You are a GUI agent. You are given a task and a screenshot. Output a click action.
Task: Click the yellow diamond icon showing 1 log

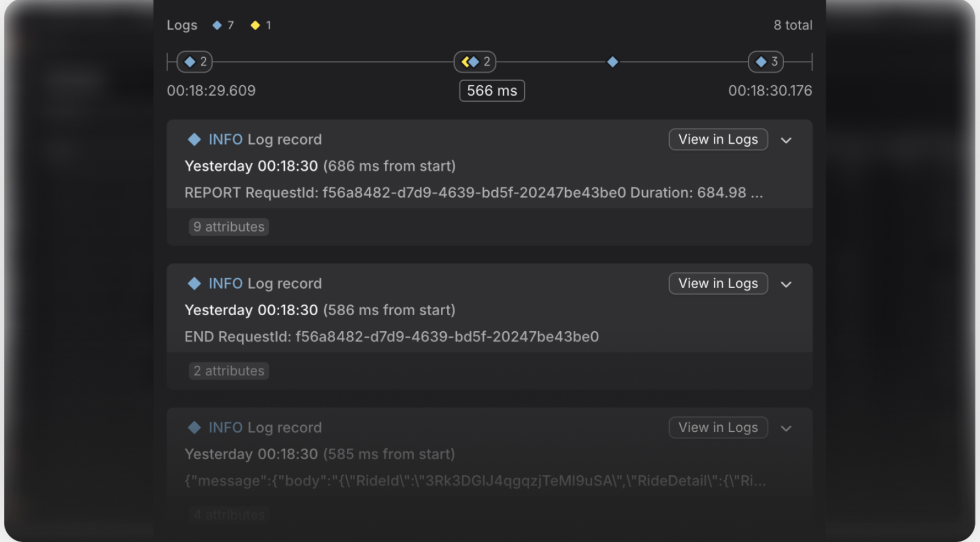255,25
